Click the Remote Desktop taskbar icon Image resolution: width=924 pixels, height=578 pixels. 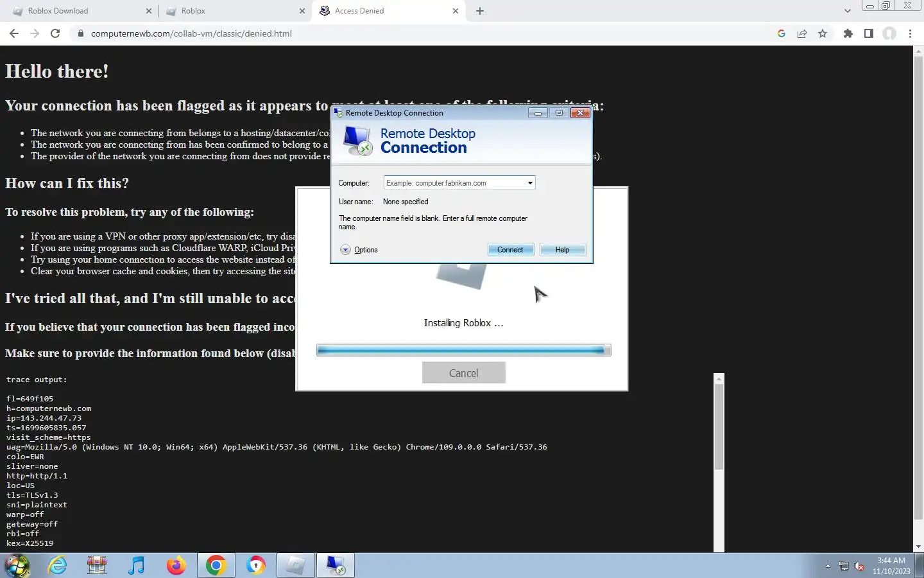(335, 565)
